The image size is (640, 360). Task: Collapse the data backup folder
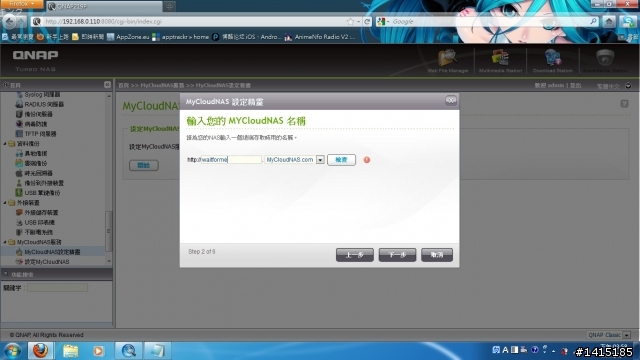(x=5, y=144)
